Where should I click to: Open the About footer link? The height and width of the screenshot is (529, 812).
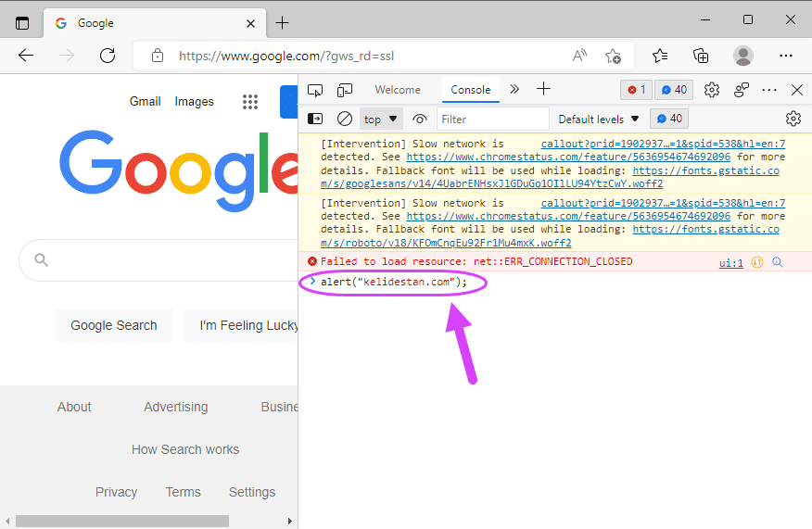click(x=74, y=407)
